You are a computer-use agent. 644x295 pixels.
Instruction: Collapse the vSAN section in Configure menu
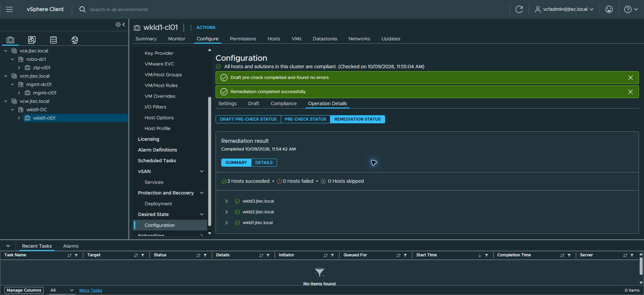(202, 171)
